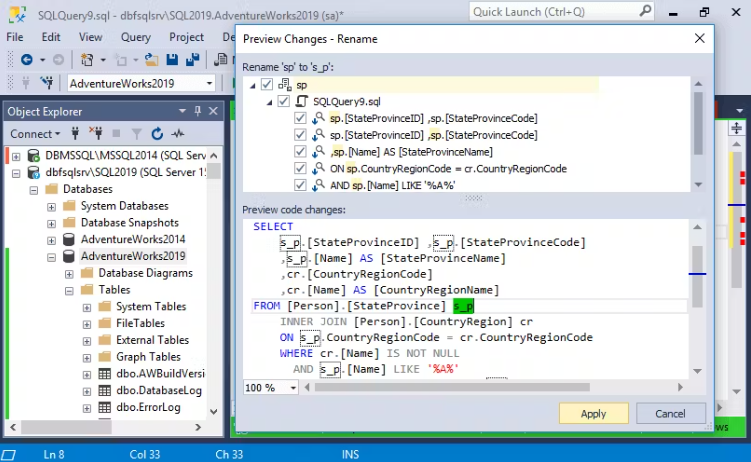Screen dimensions: 751x462
Task: Click the Save floppy disk icon
Action: coord(172,59)
